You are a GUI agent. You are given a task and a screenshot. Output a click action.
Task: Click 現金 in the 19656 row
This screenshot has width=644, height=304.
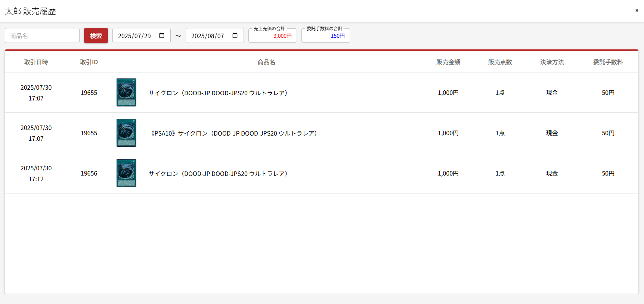(552, 173)
